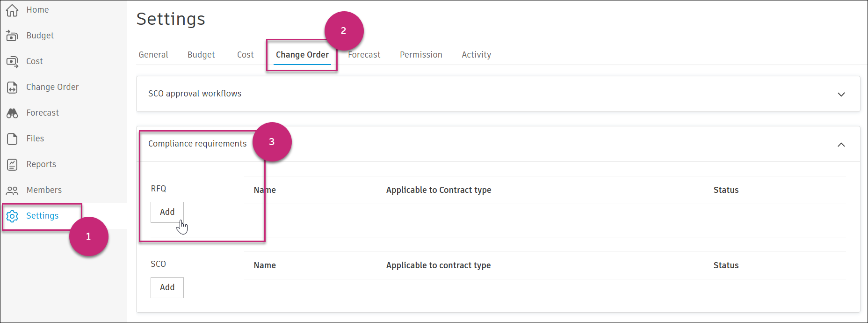Collapse the Compliance requirements section

pos(841,145)
